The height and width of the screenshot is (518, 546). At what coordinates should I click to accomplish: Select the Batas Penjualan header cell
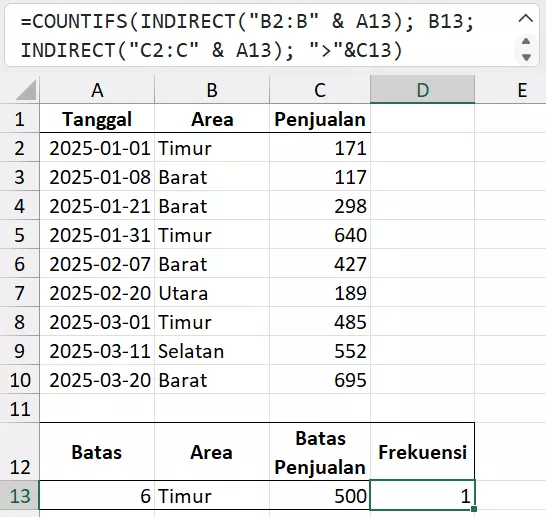pyautogui.click(x=320, y=452)
